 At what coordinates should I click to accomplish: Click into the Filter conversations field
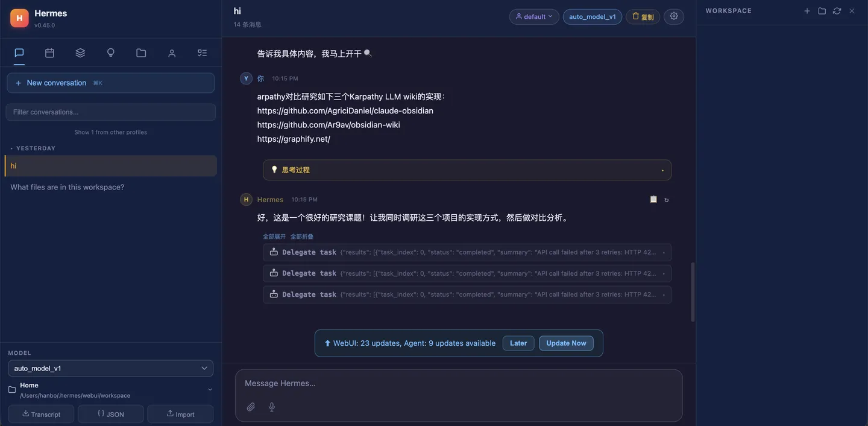pyautogui.click(x=111, y=112)
